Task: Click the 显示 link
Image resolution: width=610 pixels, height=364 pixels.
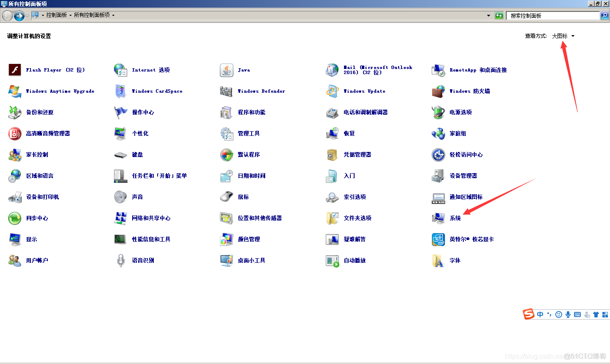Action: click(32, 239)
